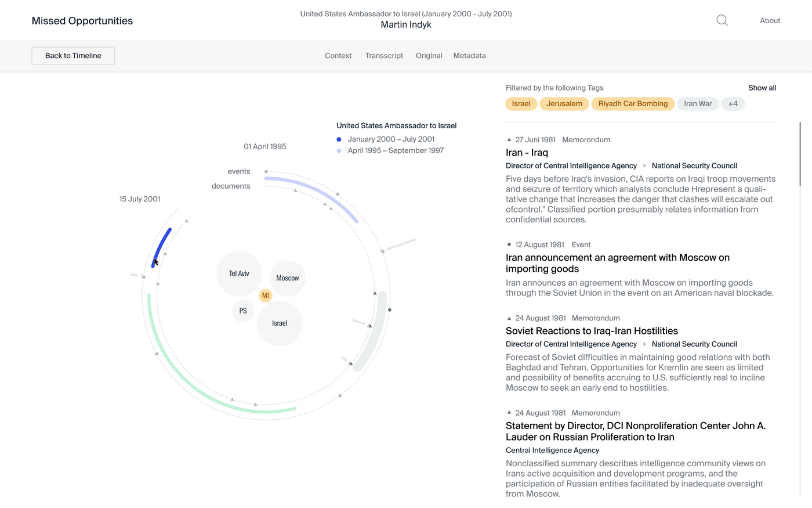Open the Iran - Iraq memorandum

pyautogui.click(x=527, y=153)
